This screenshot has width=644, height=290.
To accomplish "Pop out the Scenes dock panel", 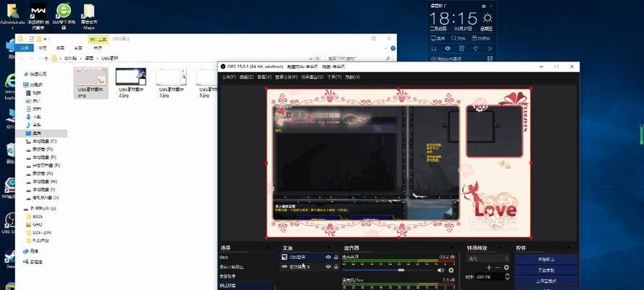I will (x=267, y=248).
